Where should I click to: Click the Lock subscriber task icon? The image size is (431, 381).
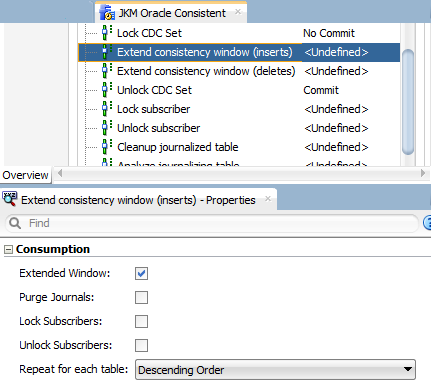tap(106, 109)
